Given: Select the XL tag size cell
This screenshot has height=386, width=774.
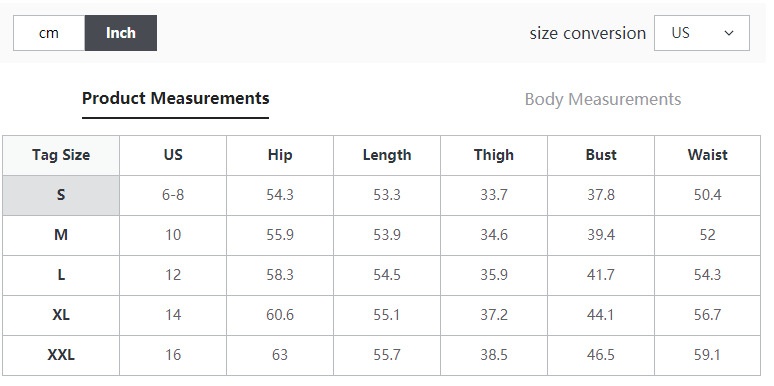Looking at the screenshot, I should click(x=61, y=315).
